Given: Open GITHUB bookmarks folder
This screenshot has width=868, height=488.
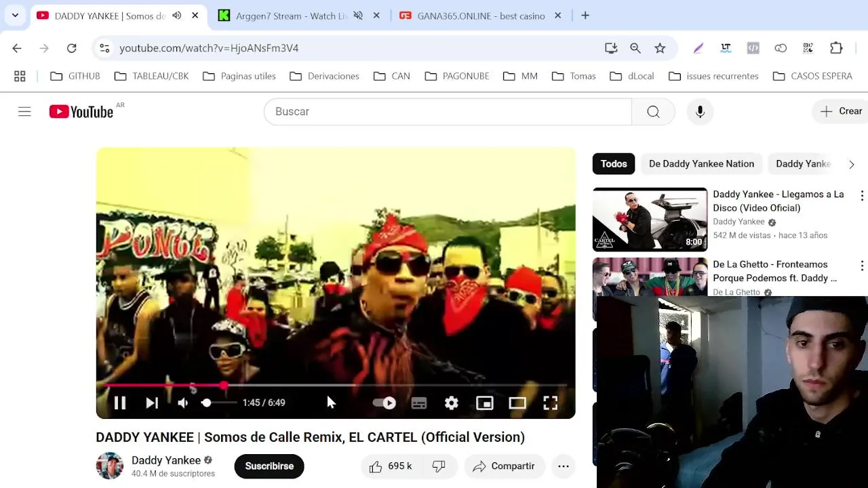Looking at the screenshot, I should 75,76.
